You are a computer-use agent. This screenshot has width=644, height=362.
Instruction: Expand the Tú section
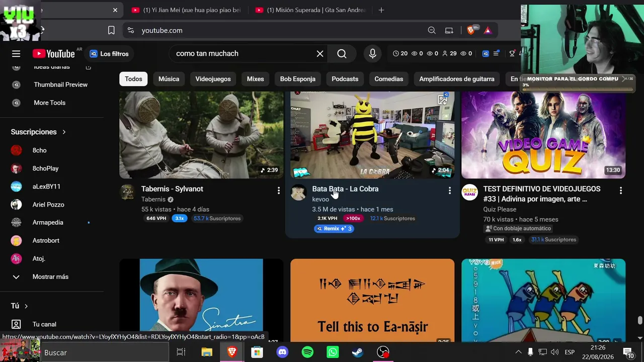[20, 306]
